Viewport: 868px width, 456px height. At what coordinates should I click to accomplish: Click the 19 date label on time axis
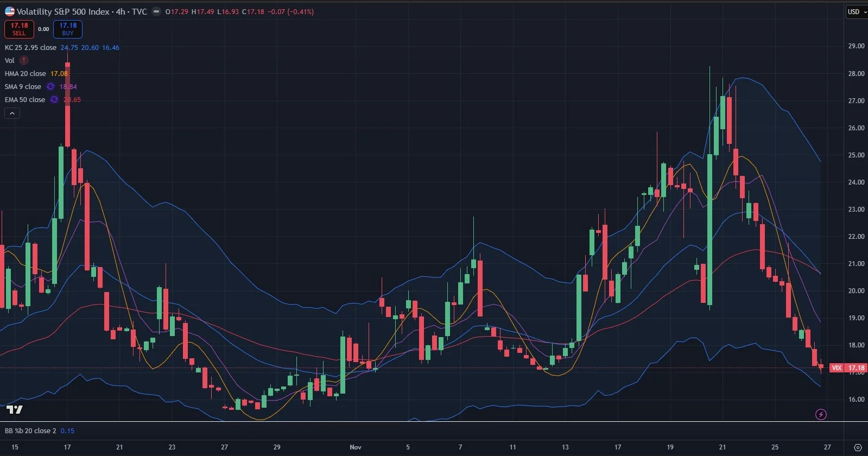point(670,447)
